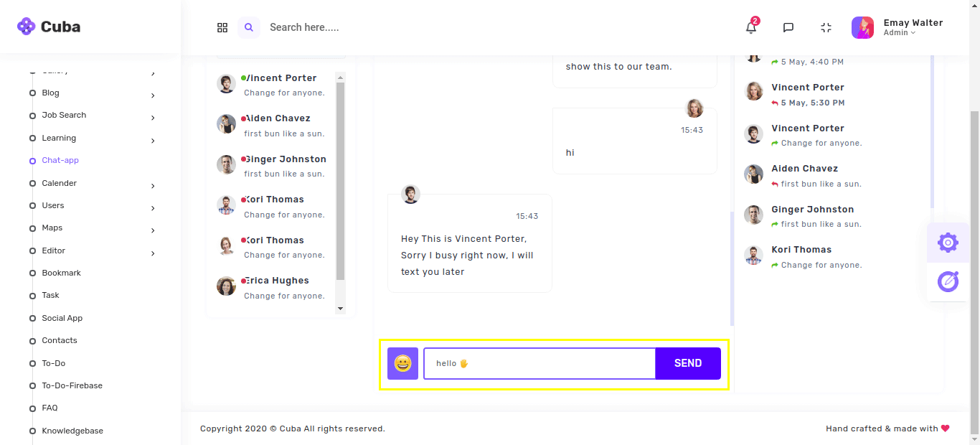
Task: Click the Cuba logo
Action: tap(49, 27)
